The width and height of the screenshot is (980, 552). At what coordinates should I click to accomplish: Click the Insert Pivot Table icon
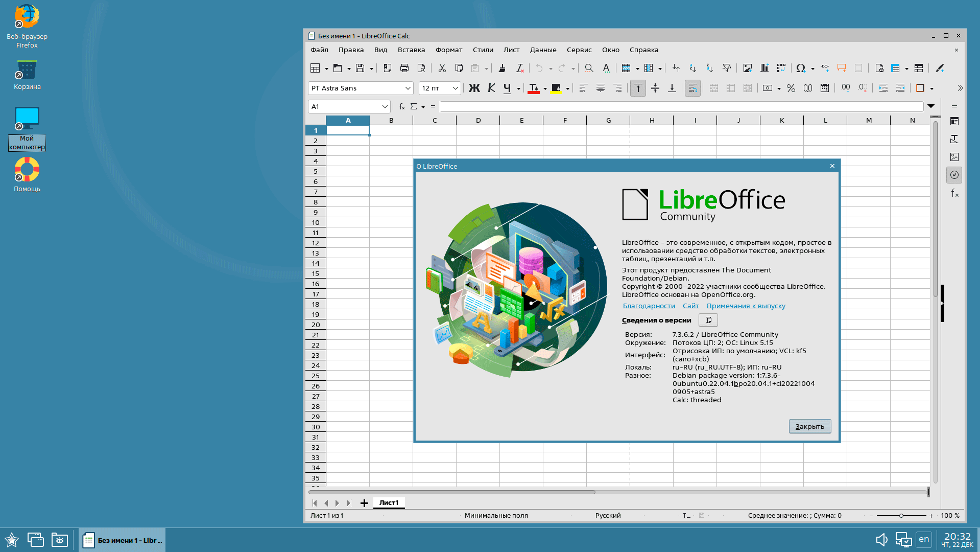[781, 68]
